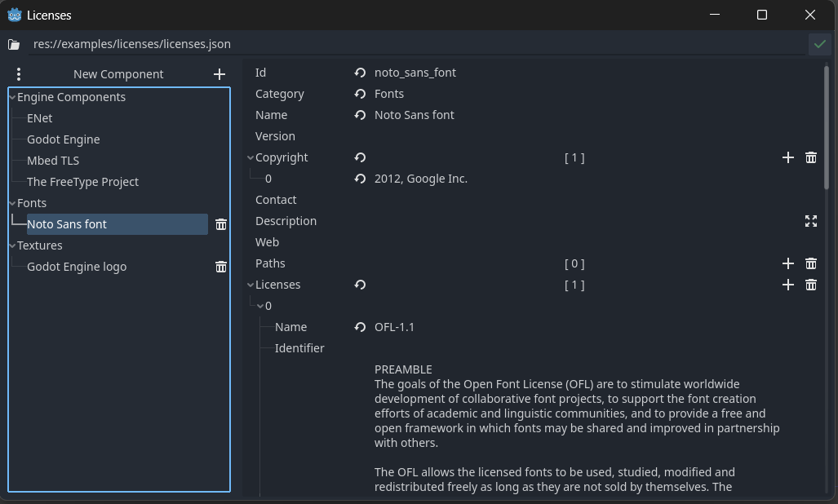Create a component with the New Component plus button
The width and height of the screenshot is (838, 504).
click(219, 73)
